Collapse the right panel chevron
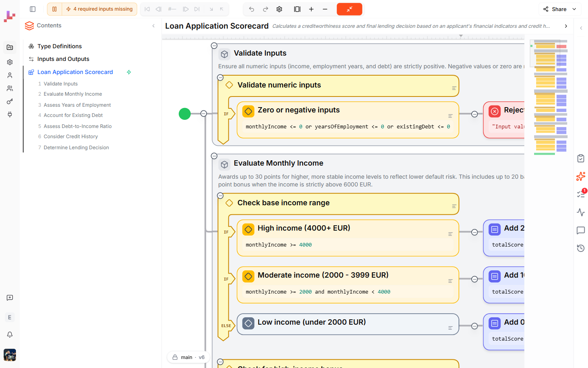This screenshot has height=368, width=588. [581, 28]
